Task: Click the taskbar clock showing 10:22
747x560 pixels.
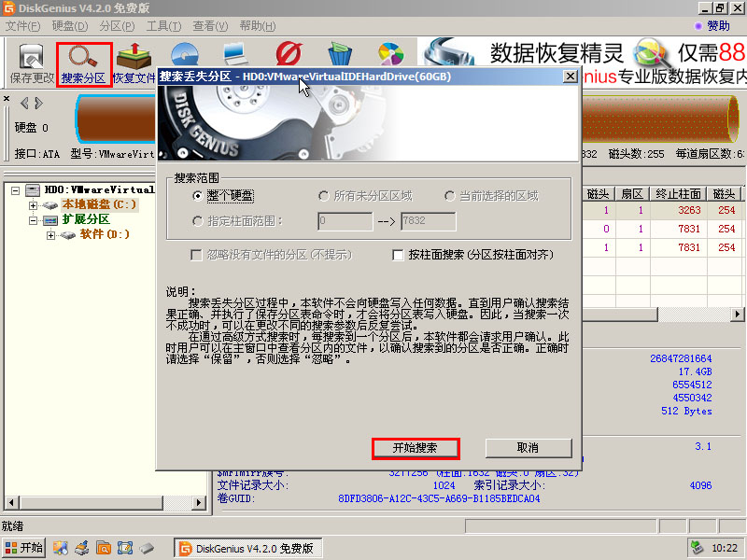Action: point(725,548)
